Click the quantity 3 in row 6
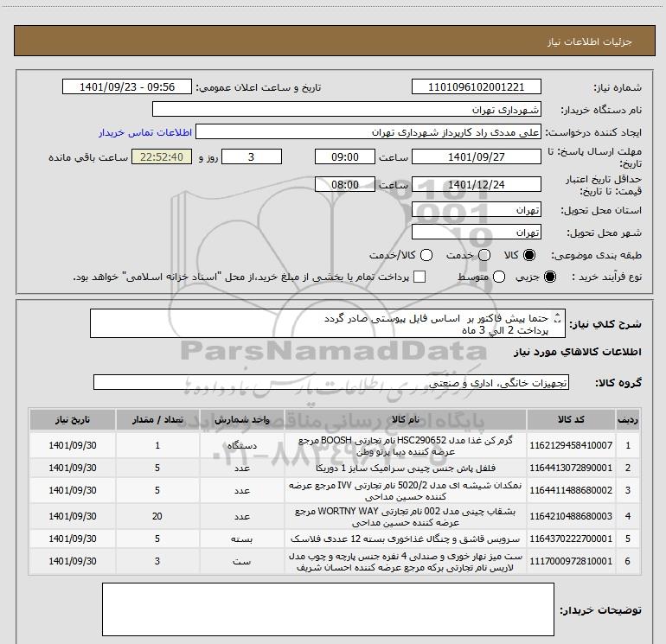This screenshot has height=644, width=666. (x=157, y=561)
